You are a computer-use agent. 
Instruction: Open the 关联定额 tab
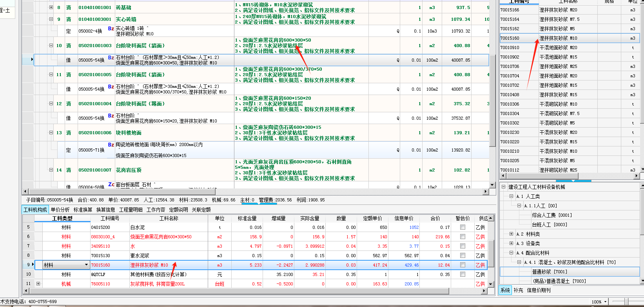[201, 210]
